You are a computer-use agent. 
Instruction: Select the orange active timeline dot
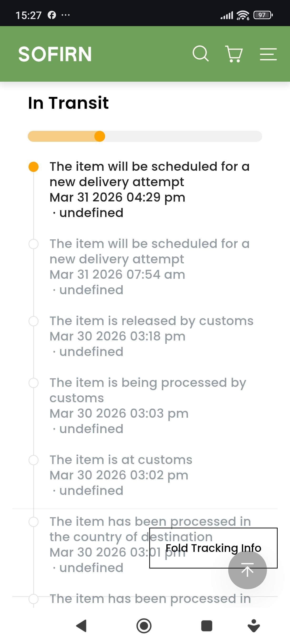(x=34, y=167)
